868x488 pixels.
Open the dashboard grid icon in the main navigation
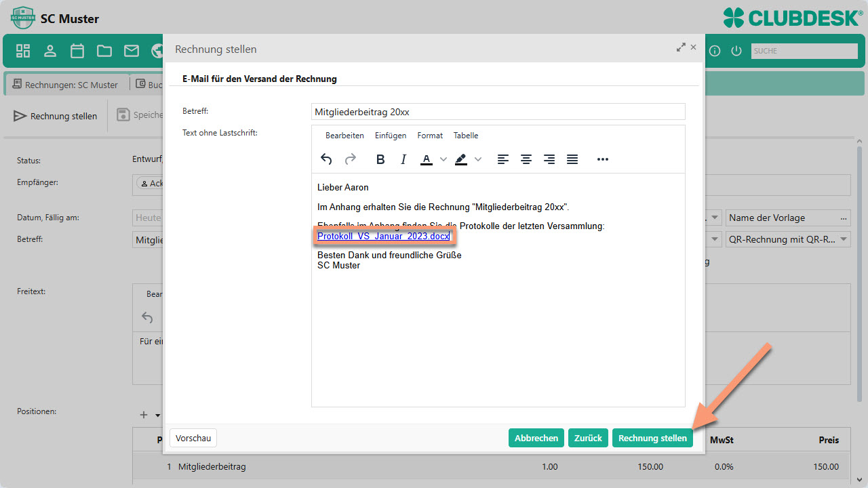pos(23,51)
